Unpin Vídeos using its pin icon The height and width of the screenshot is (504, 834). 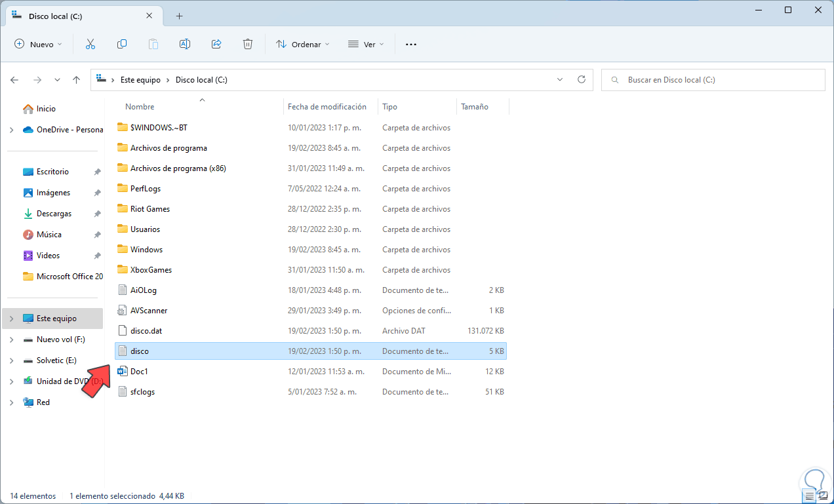click(x=97, y=256)
